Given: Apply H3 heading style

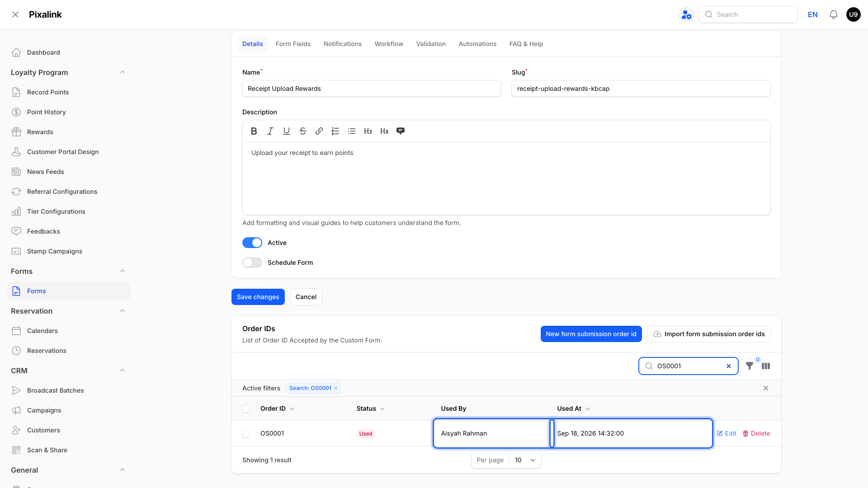Looking at the screenshot, I should point(384,131).
